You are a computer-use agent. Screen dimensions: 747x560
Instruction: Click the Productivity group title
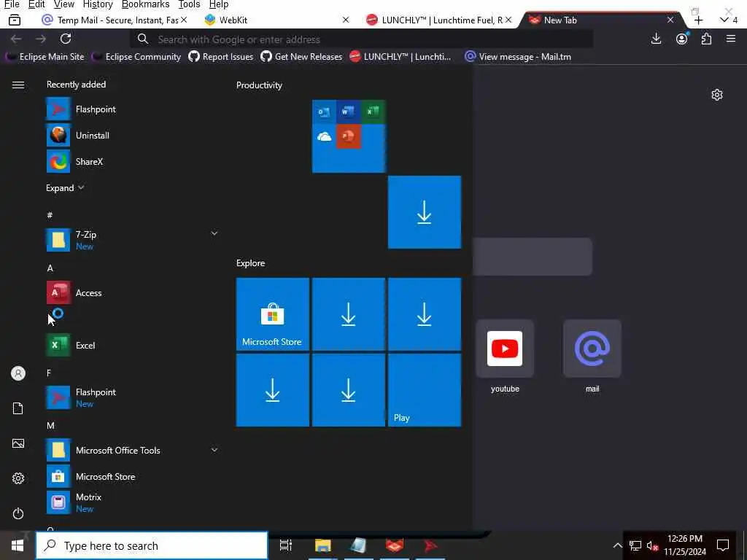pyautogui.click(x=259, y=85)
